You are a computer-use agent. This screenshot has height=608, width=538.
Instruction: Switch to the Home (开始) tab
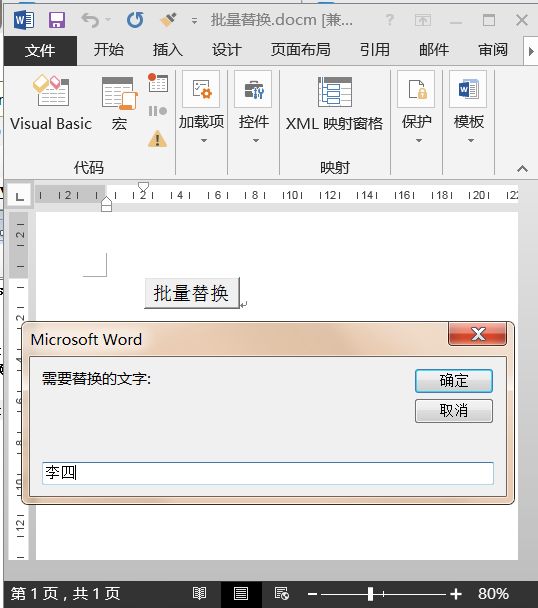coord(109,50)
